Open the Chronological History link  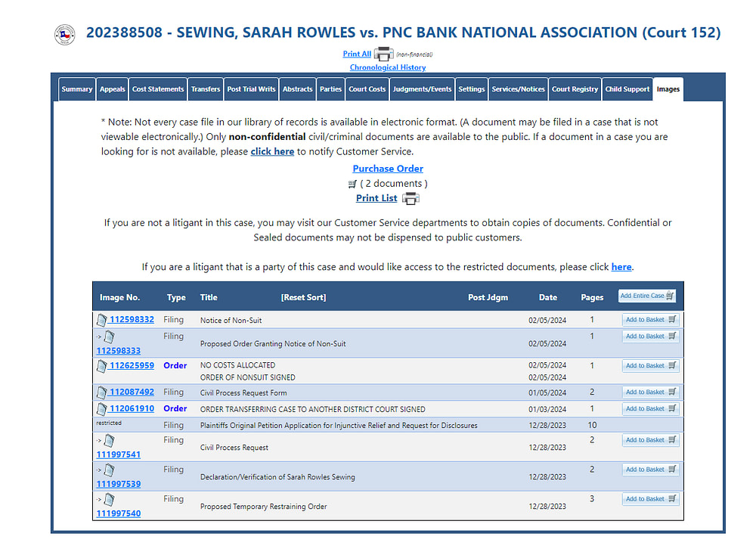388,67
